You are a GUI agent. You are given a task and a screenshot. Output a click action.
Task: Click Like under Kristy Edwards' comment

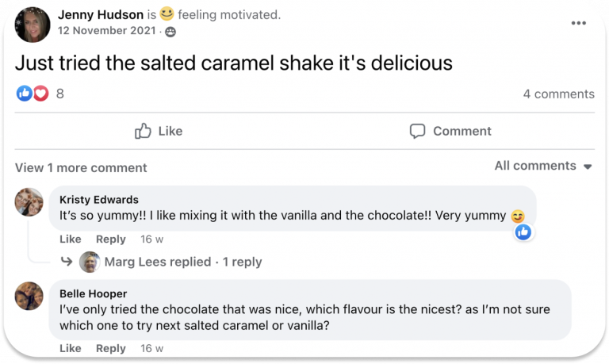[71, 239]
